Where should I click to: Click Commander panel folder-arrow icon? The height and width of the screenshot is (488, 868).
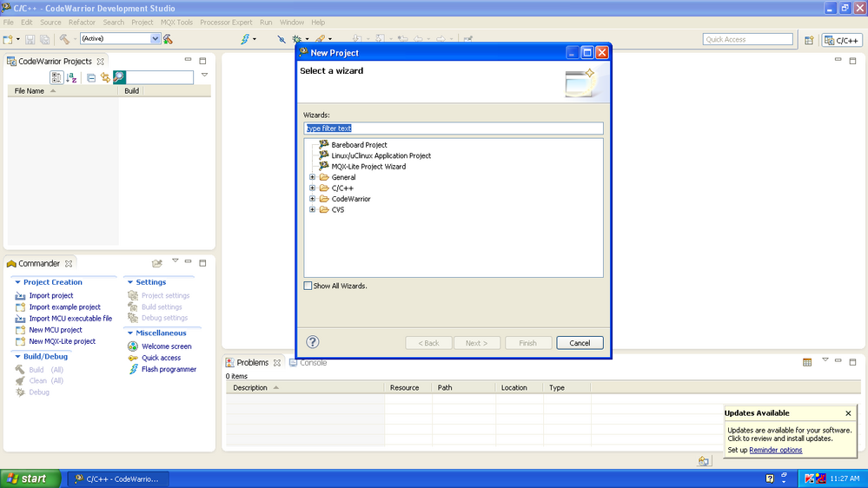(x=157, y=263)
